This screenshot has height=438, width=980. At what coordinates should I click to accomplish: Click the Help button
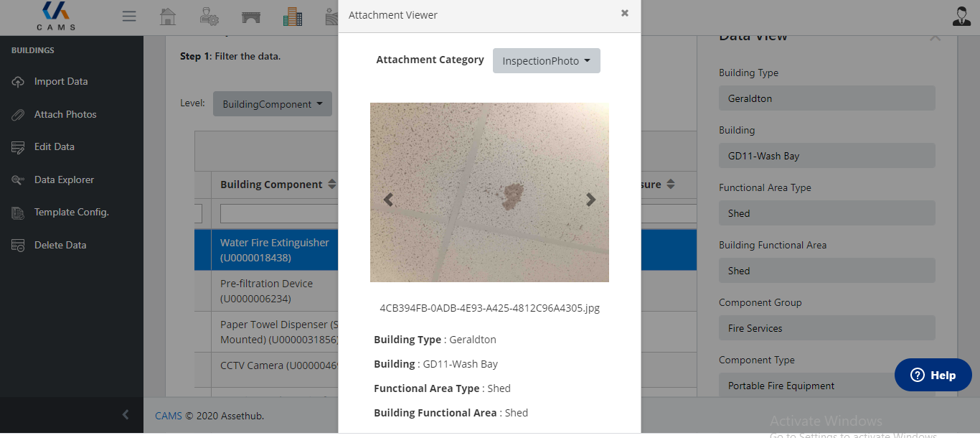933,375
